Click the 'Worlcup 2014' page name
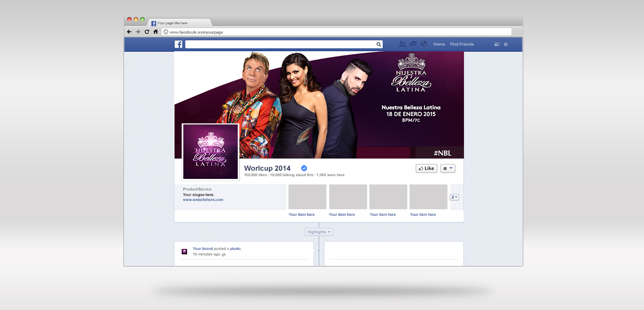The height and width of the screenshot is (310, 644). coord(268,168)
